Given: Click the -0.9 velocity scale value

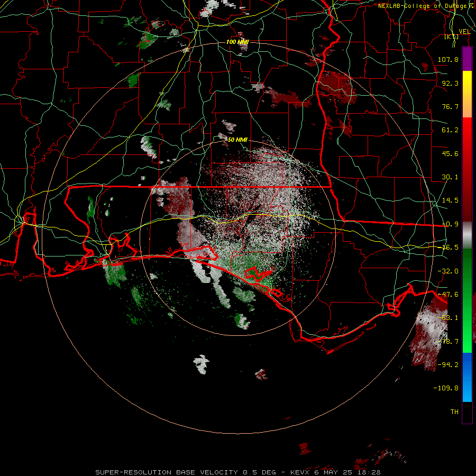Looking at the screenshot, I should coord(450,224).
